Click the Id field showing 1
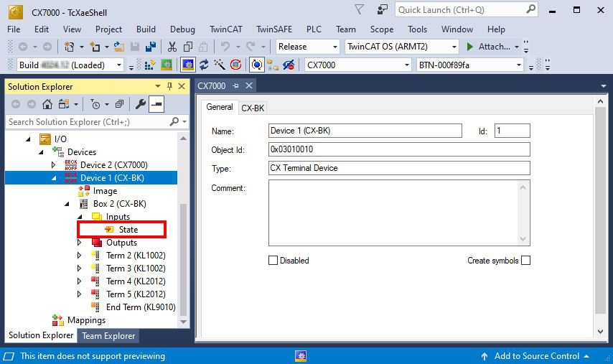This screenshot has height=364, width=613. (x=512, y=131)
